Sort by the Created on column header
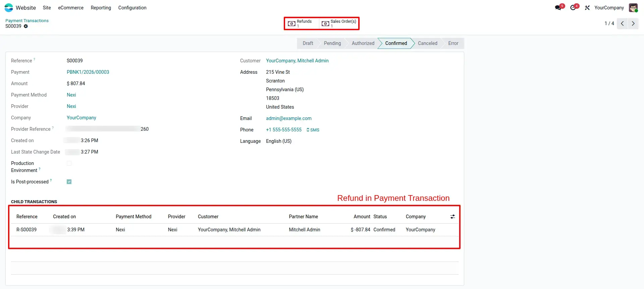This screenshot has width=644, height=289. [x=64, y=217]
